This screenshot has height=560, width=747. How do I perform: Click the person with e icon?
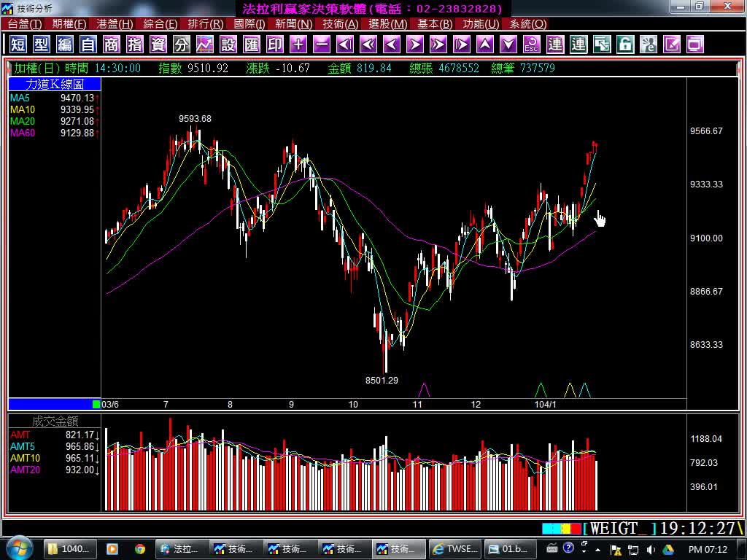tap(649, 44)
